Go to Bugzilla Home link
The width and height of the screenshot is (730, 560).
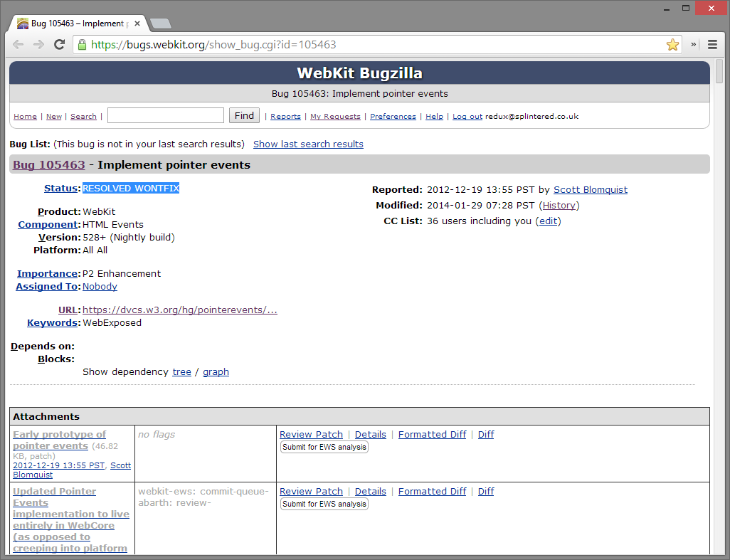tap(25, 117)
